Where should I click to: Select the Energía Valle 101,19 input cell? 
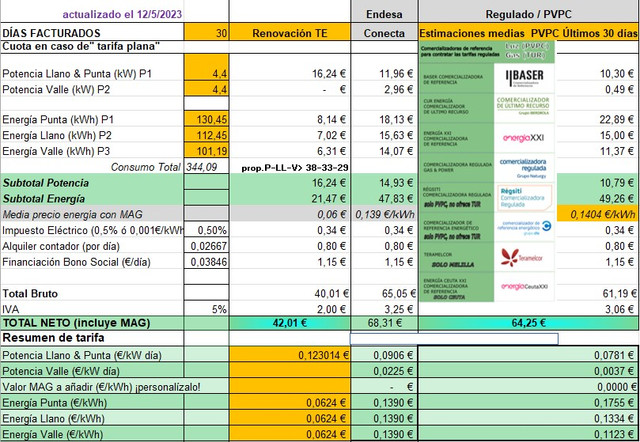click(207, 151)
